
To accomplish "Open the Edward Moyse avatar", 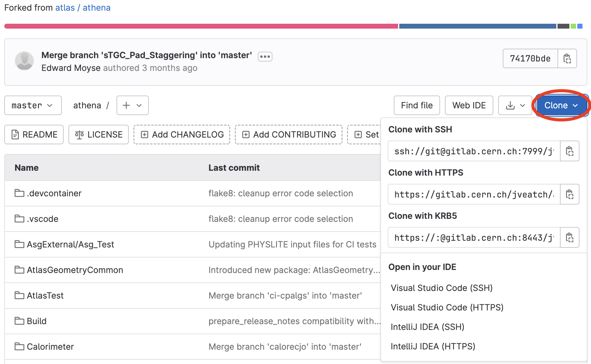I will coord(24,61).
